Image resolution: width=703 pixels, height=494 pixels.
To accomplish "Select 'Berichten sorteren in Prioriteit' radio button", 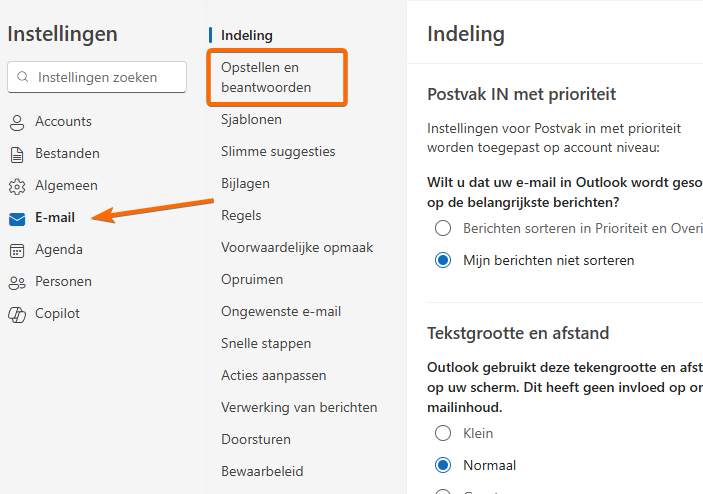I will (x=443, y=228).
